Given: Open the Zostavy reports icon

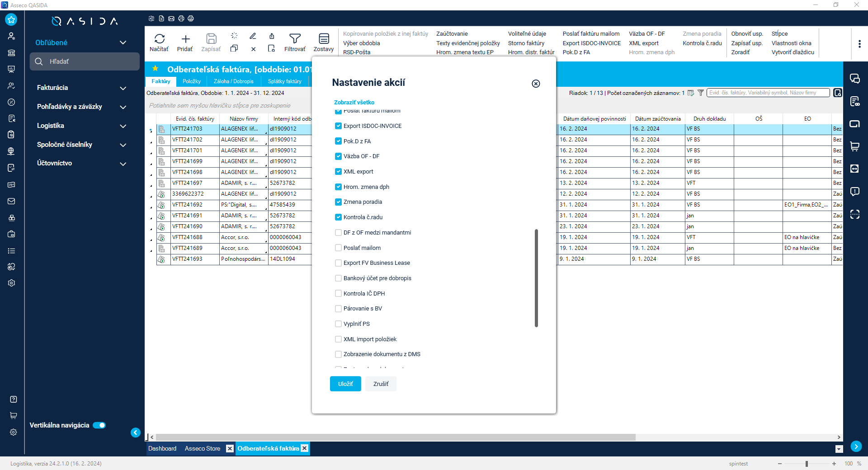Looking at the screenshot, I should [324, 39].
